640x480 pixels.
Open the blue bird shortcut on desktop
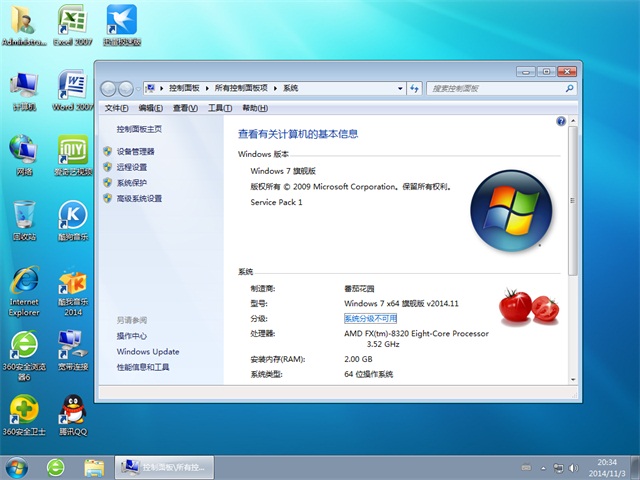122,25
